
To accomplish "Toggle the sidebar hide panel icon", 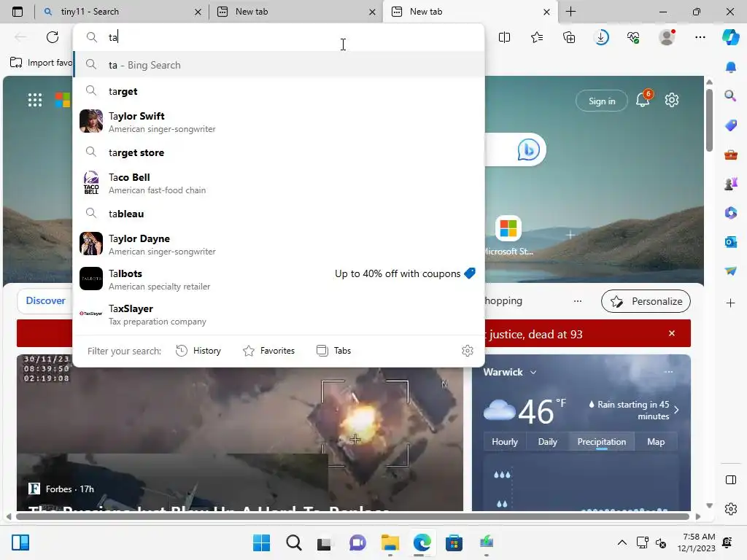I will click(731, 480).
